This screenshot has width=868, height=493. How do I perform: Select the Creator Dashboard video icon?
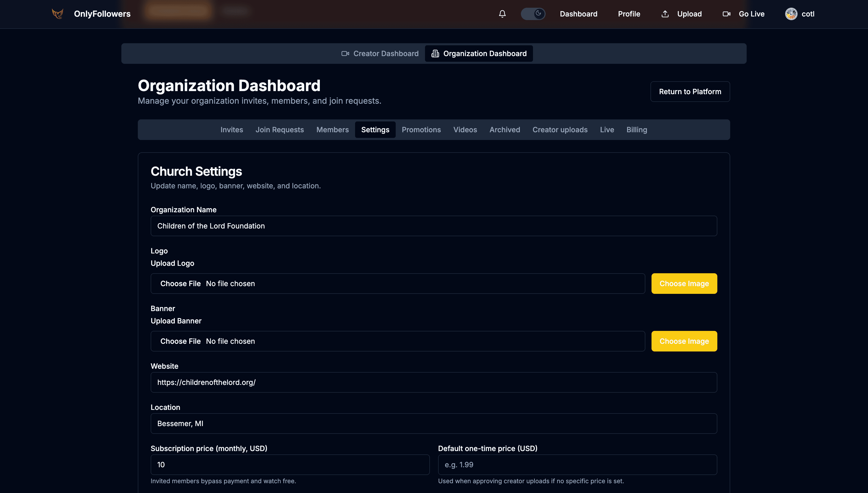pos(345,53)
